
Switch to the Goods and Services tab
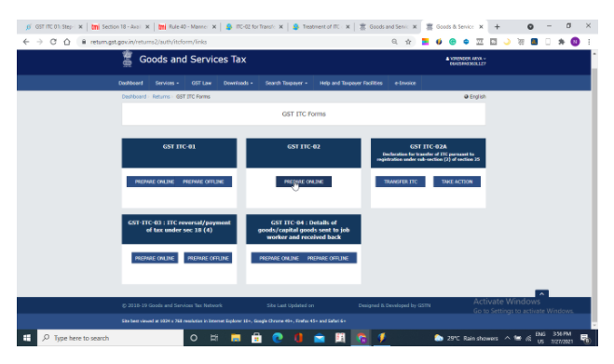388,27
